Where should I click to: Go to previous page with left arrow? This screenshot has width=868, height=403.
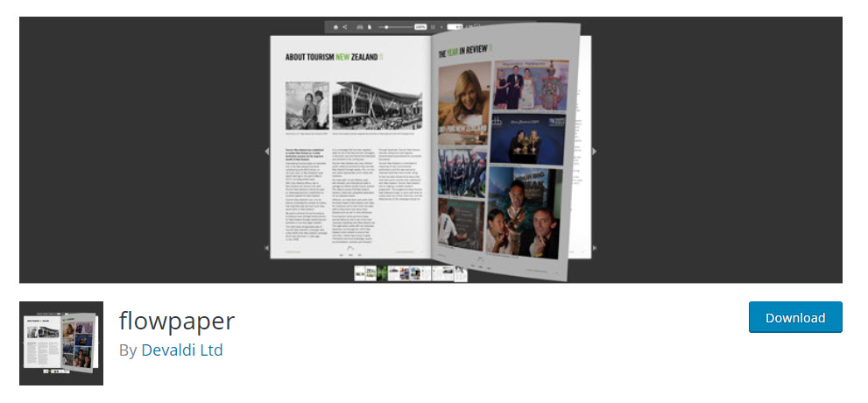click(x=267, y=151)
